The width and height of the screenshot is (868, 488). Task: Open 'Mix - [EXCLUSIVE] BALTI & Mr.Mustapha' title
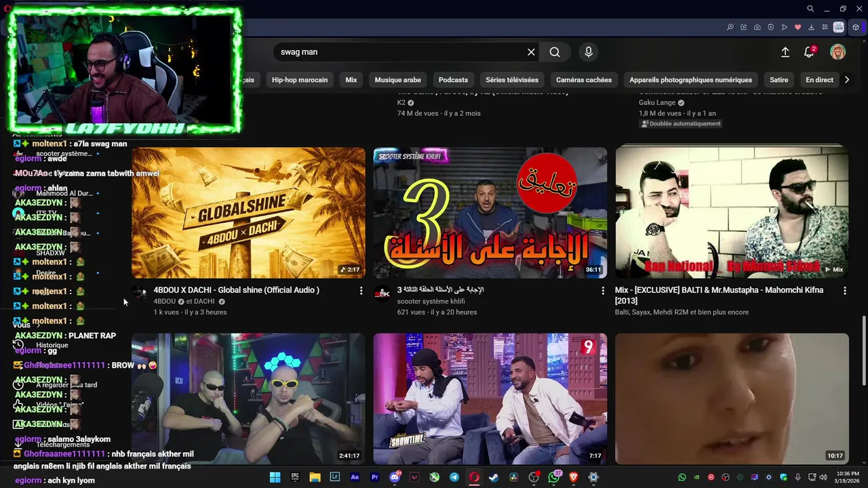[x=719, y=296]
